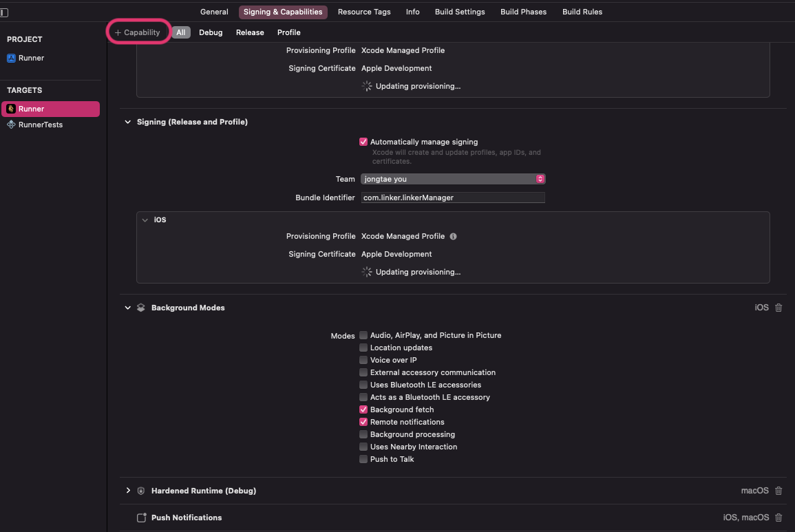Collapse the iOS provisioning subsection

(x=145, y=220)
